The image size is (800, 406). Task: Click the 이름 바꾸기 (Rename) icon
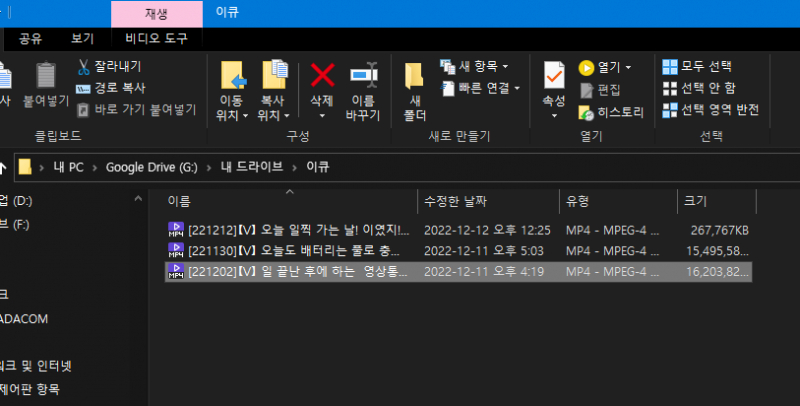(x=362, y=76)
